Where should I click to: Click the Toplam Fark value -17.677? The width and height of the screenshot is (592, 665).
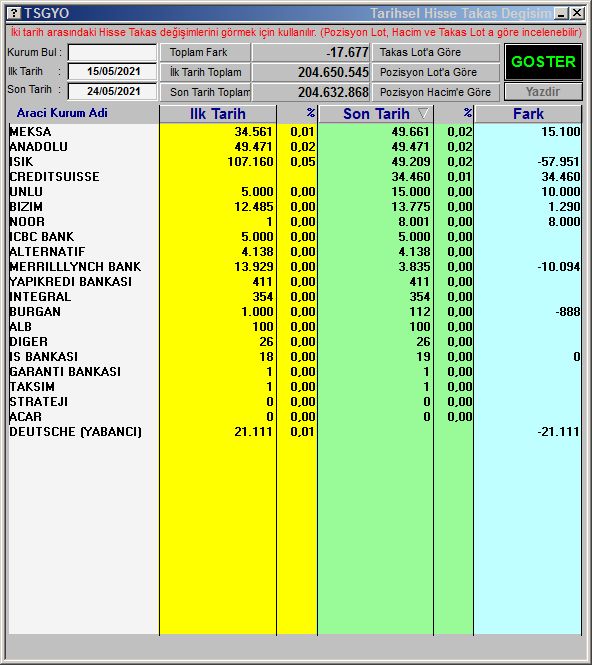pos(347,52)
